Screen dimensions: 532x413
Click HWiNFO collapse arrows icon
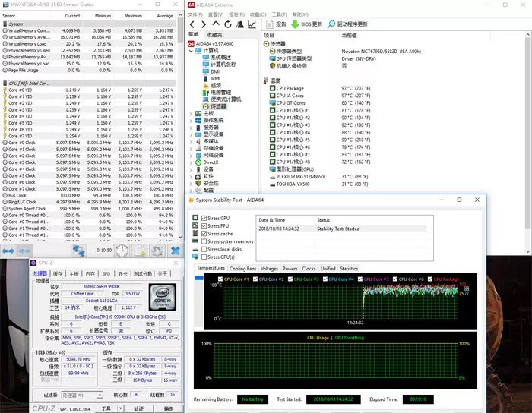pyautogui.click(x=25, y=251)
